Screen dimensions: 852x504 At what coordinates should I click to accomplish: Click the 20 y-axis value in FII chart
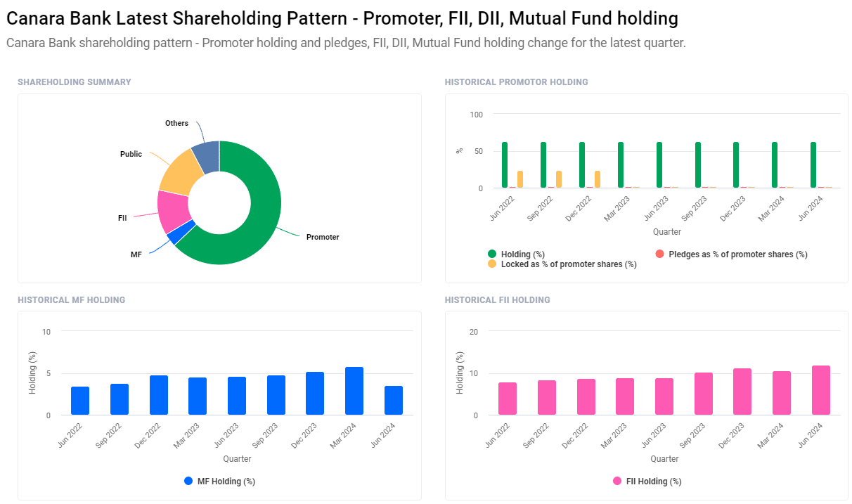point(474,332)
